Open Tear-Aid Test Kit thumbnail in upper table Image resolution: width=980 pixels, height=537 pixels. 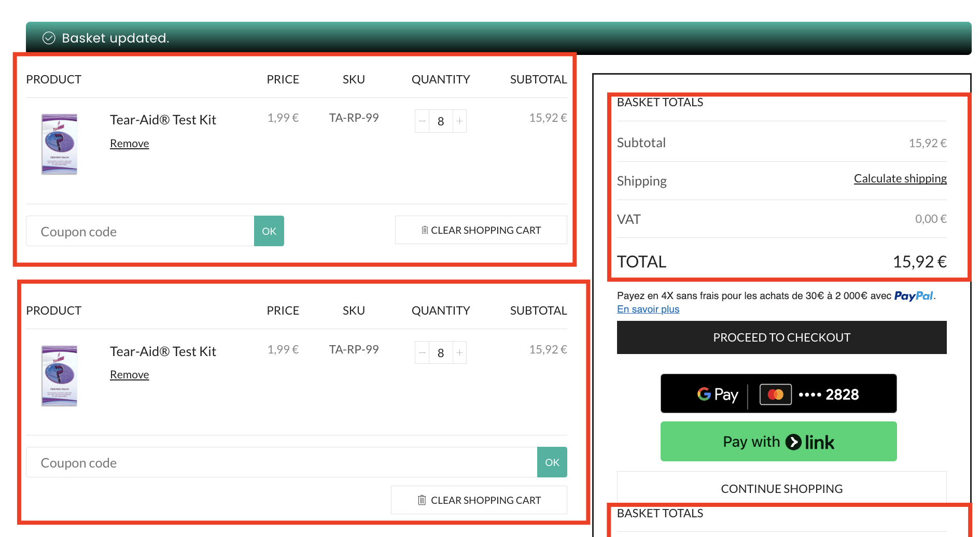59,144
